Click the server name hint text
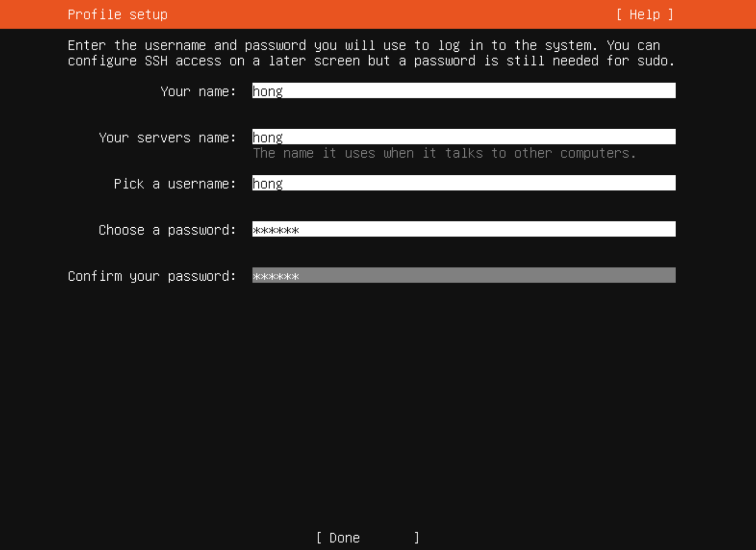 (444, 153)
